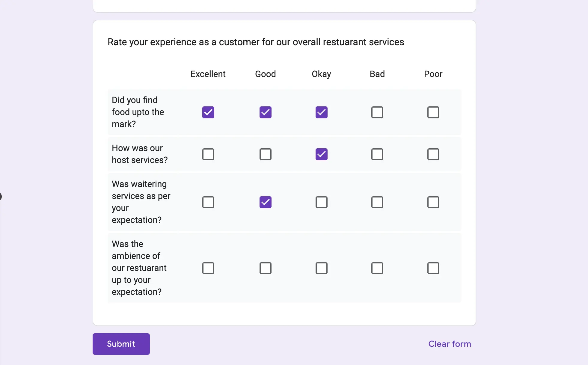Check Bad for waitering services
The image size is (588, 365).
[377, 202]
